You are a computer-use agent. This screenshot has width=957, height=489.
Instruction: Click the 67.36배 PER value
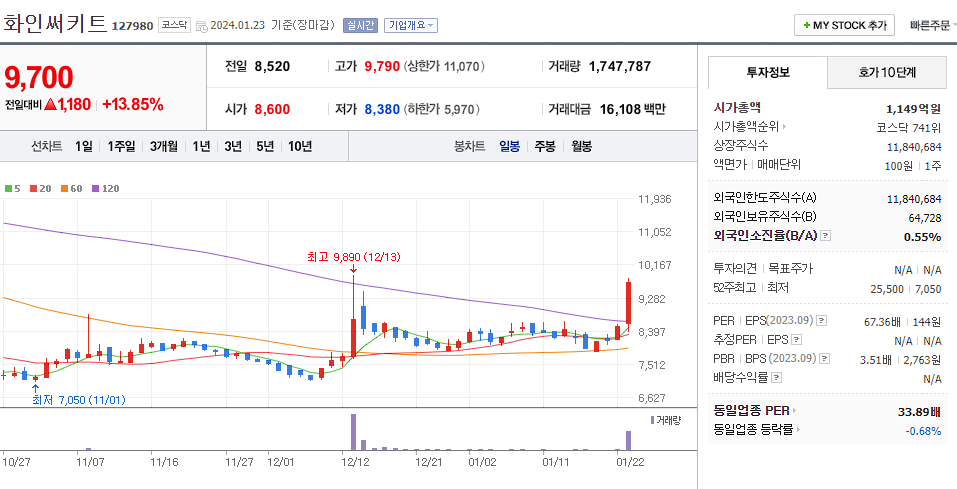pos(884,322)
